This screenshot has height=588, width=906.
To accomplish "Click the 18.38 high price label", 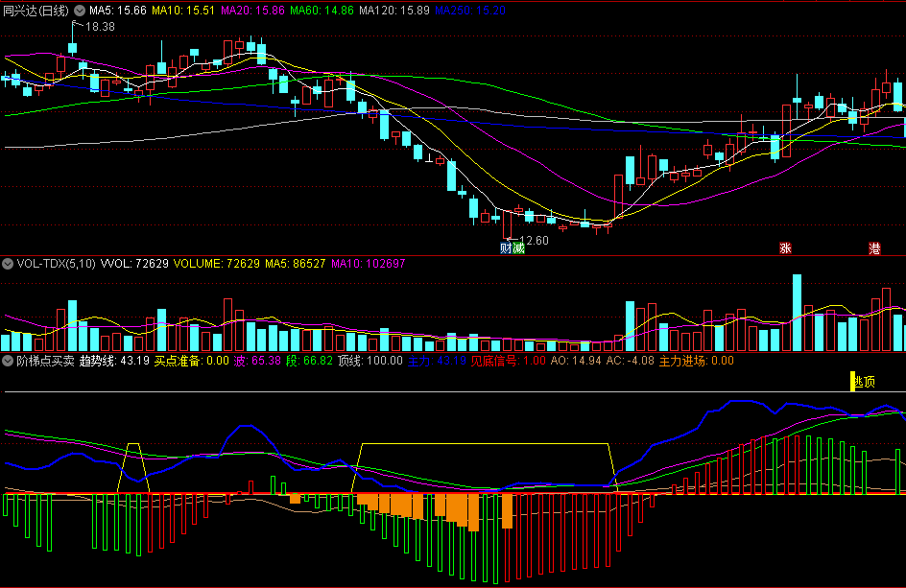I will (x=100, y=27).
